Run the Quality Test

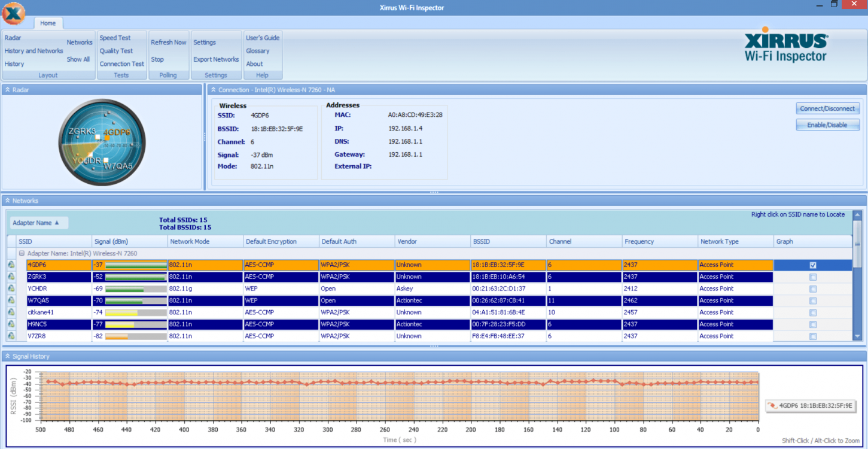[116, 51]
